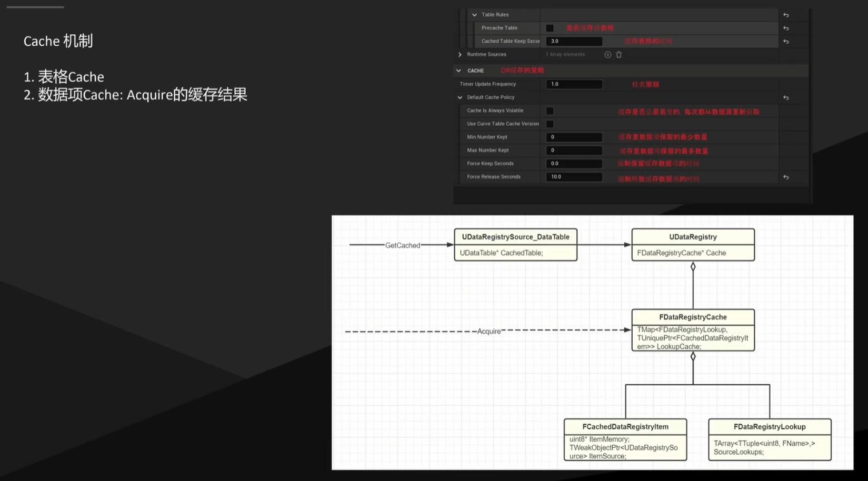Delete all Runtime Sources array elements

pos(619,55)
